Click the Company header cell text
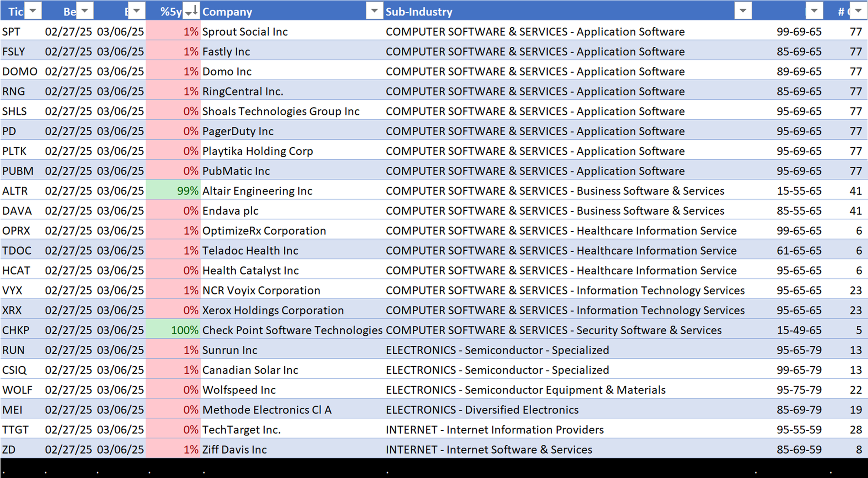Viewport: 868px width, 478px height. click(x=227, y=12)
